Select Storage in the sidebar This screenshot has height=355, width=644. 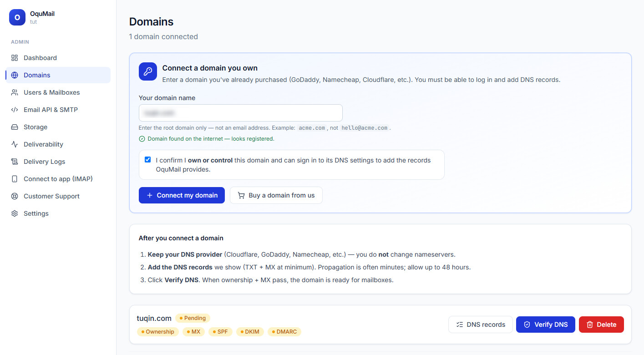pos(58,127)
